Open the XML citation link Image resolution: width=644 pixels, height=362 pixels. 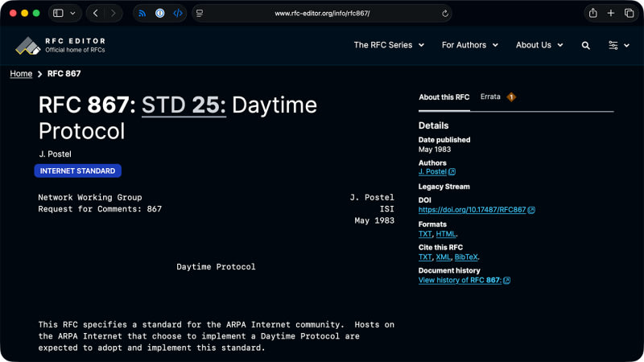click(x=444, y=257)
